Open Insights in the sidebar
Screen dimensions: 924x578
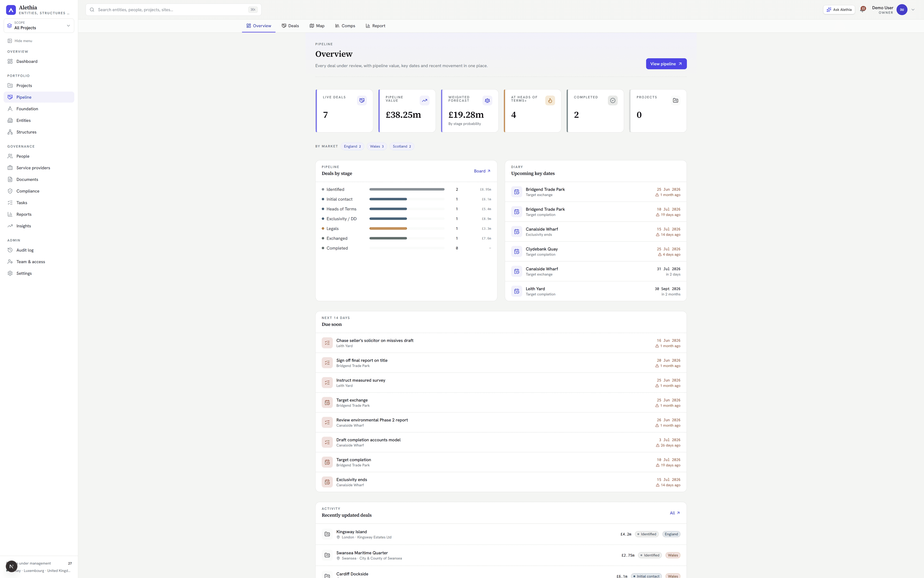[39, 226]
